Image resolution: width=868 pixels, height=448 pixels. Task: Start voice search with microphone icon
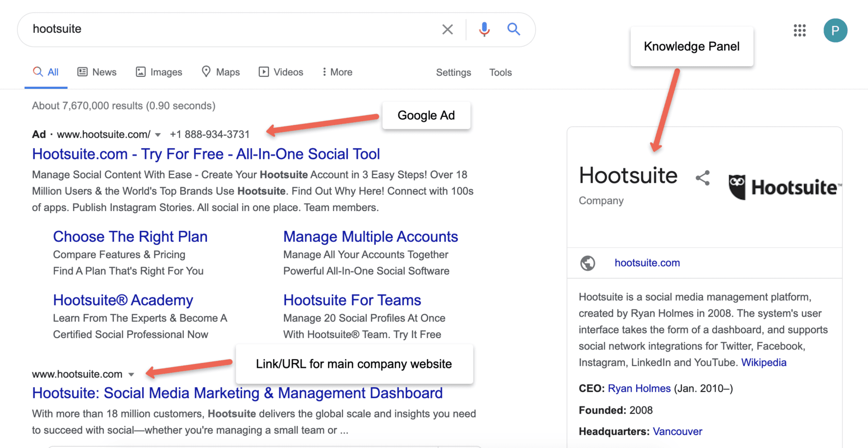coord(484,29)
